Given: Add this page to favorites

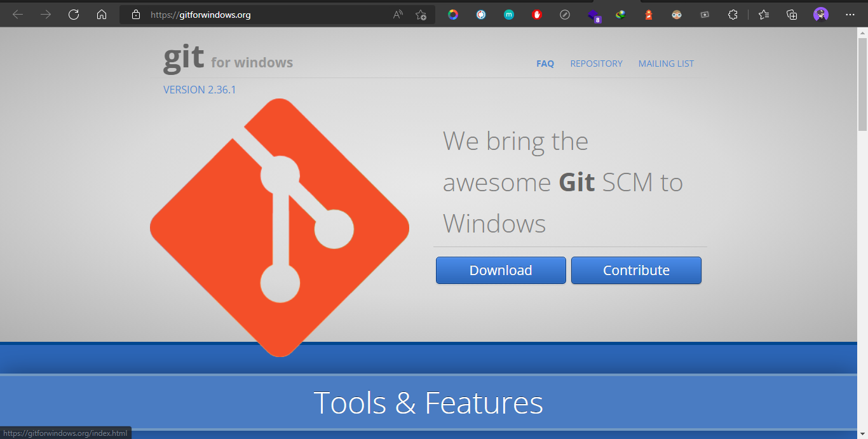Looking at the screenshot, I should [421, 15].
